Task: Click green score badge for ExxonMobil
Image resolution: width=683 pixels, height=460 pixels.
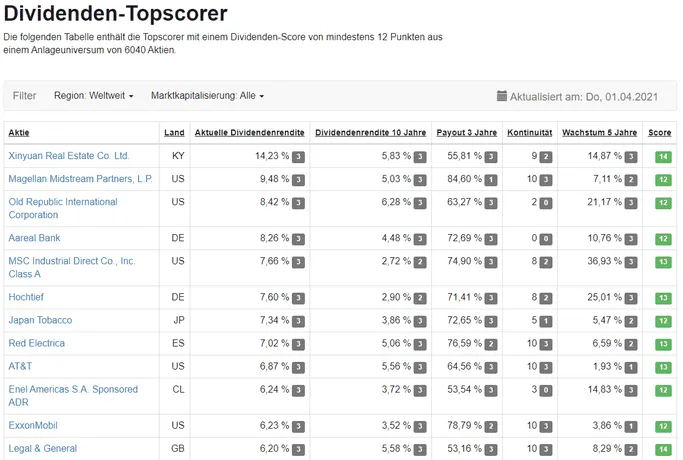Action: click(x=663, y=426)
